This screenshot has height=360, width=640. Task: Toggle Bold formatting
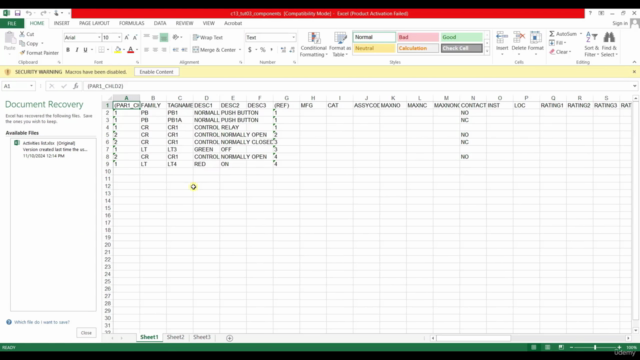point(68,50)
